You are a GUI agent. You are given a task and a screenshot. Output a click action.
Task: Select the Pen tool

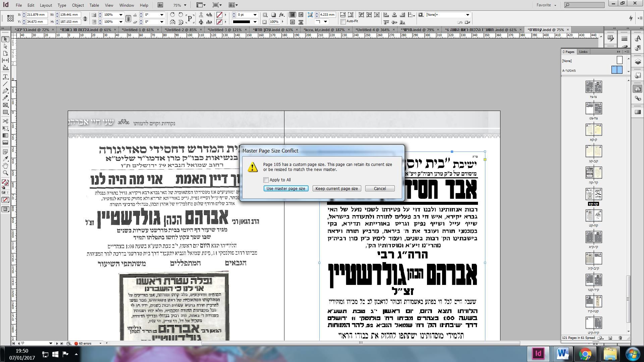[5, 91]
